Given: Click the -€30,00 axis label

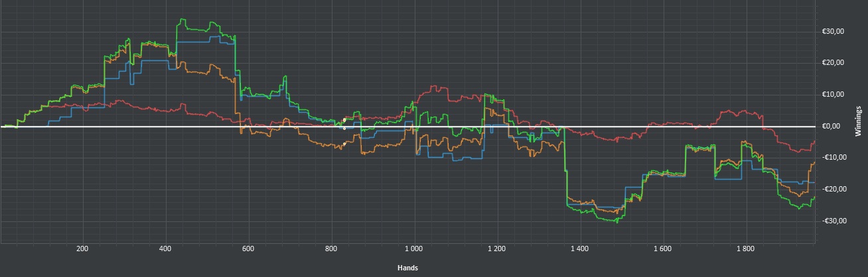Looking at the screenshot, I should click(x=833, y=221).
